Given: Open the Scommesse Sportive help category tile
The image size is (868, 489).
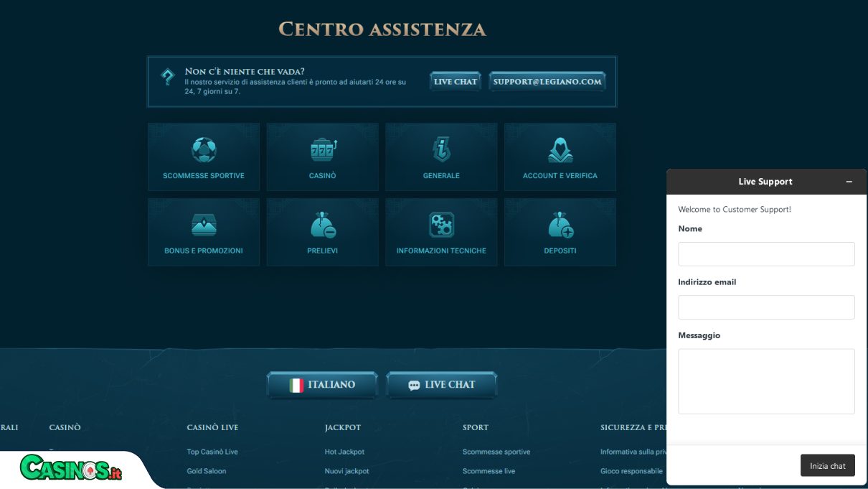Looking at the screenshot, I should (x=204, y=157).
